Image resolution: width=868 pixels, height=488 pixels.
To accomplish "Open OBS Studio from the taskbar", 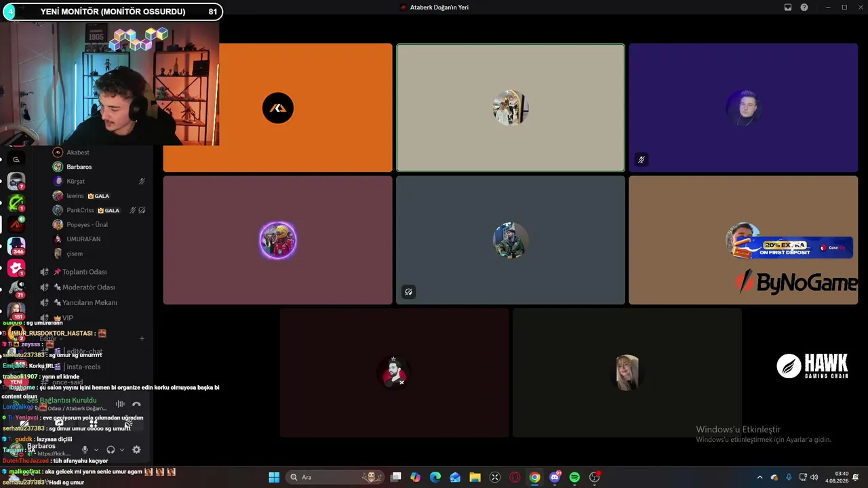I will [x=595, y=477].
